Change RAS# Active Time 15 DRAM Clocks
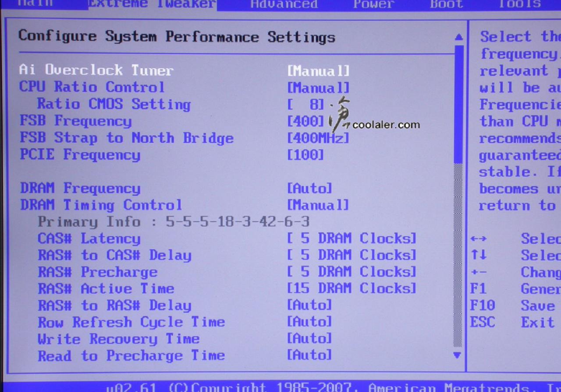The image size is (561, 392). (x=352, y=289)
